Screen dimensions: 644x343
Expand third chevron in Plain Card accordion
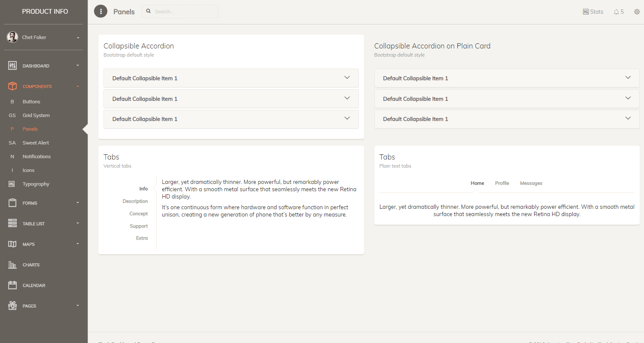(628, 118)
